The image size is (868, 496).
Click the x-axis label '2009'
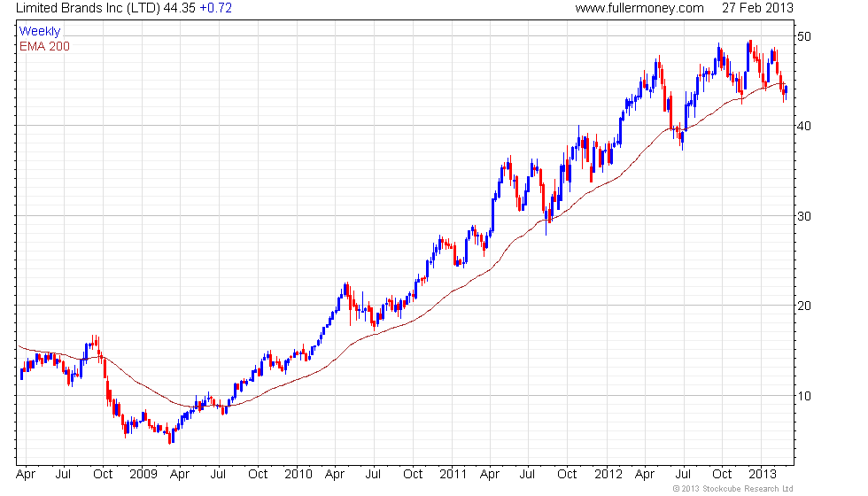143,475
